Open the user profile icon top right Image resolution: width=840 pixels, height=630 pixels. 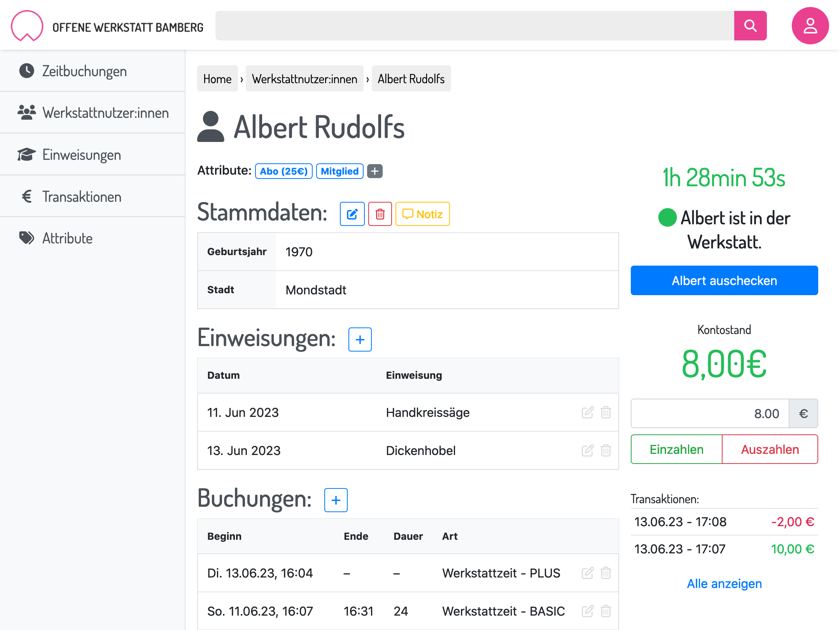point(810,26)
